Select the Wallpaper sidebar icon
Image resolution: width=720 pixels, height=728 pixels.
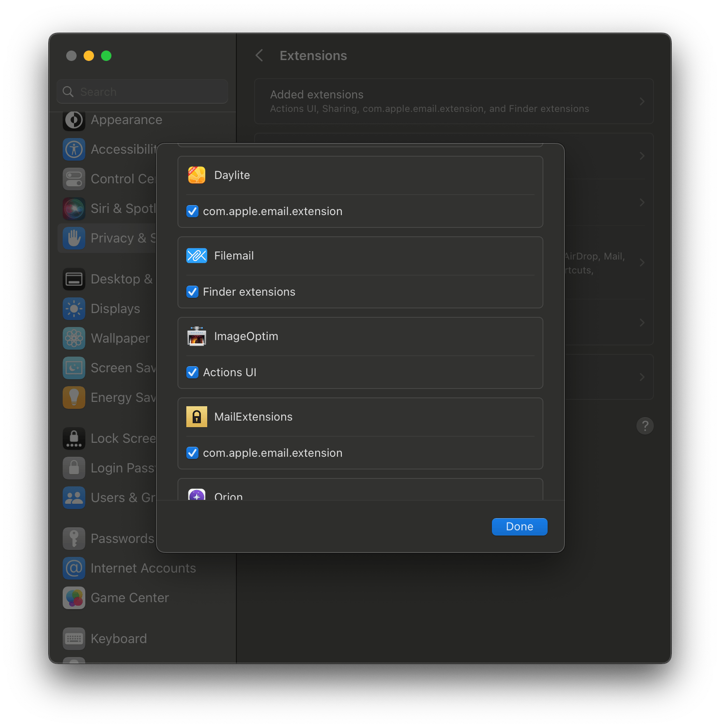pos(74,338)
